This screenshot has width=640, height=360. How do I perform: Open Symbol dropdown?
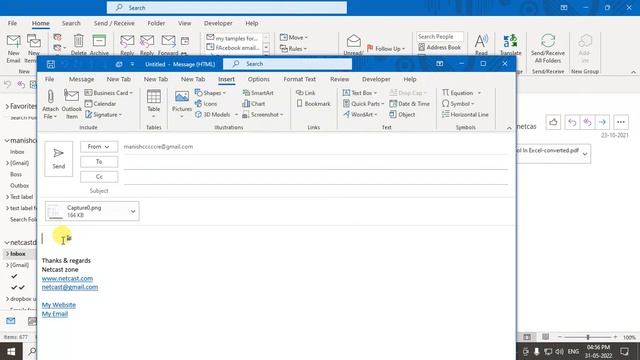[458, 104]
